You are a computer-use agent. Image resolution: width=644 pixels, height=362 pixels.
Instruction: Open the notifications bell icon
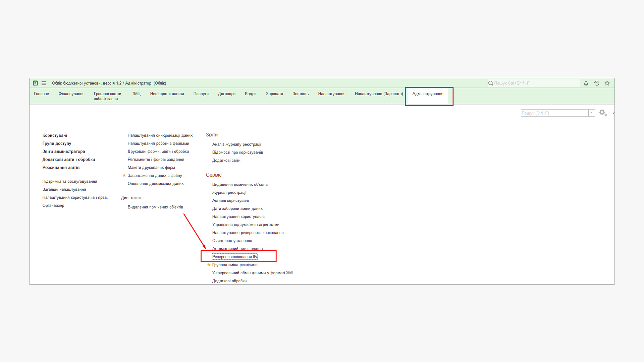click(586, 83)
